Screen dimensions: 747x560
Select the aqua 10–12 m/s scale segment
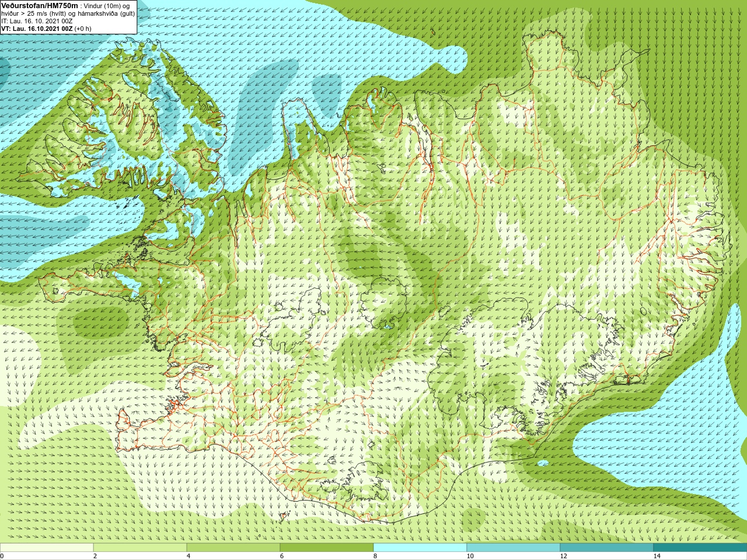click(514, 548)
